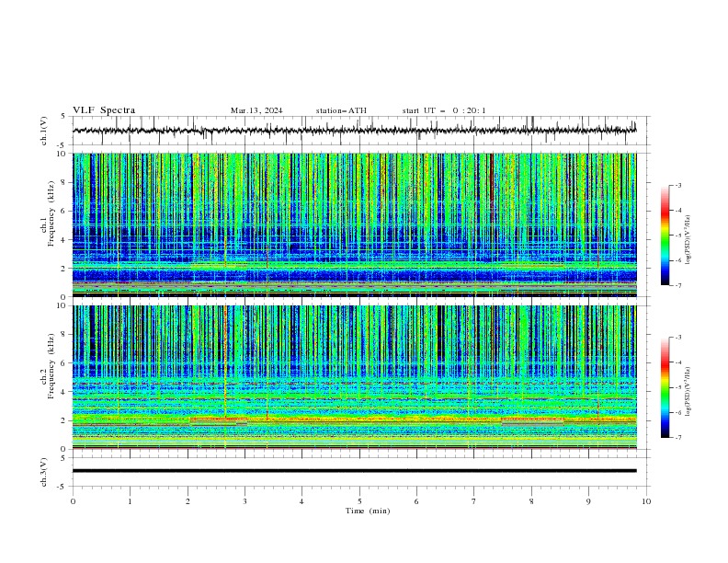Click the 'VLF Spectra' plot title

pos(104,110)
